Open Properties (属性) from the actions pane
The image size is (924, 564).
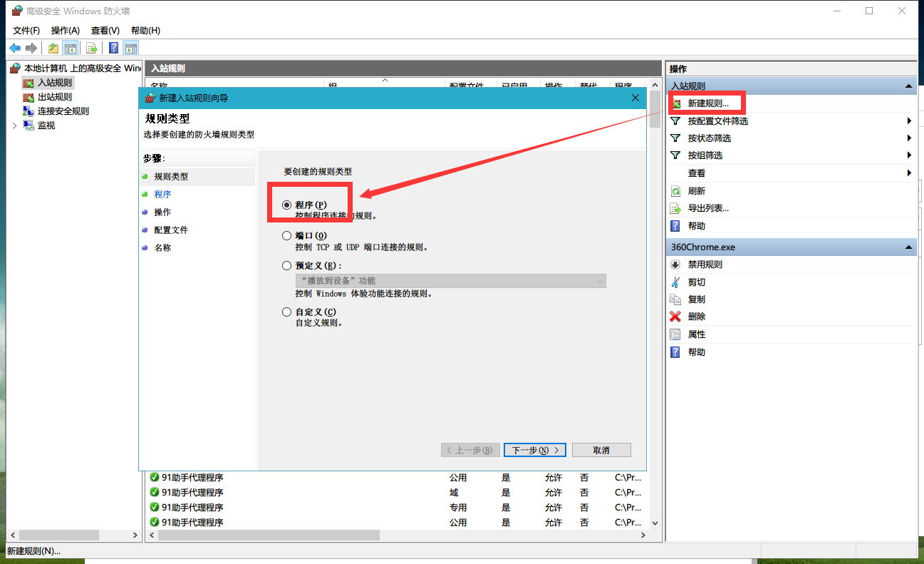696,334
